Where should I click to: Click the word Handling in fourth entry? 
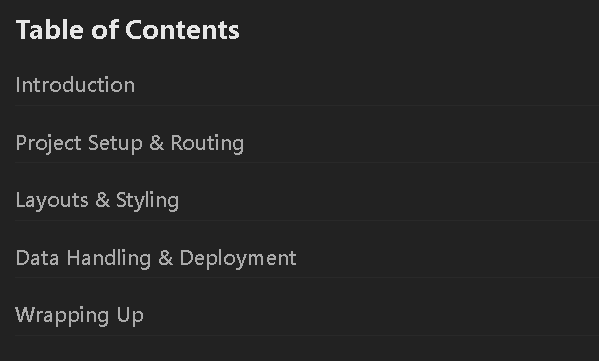[x=109, y=258]
